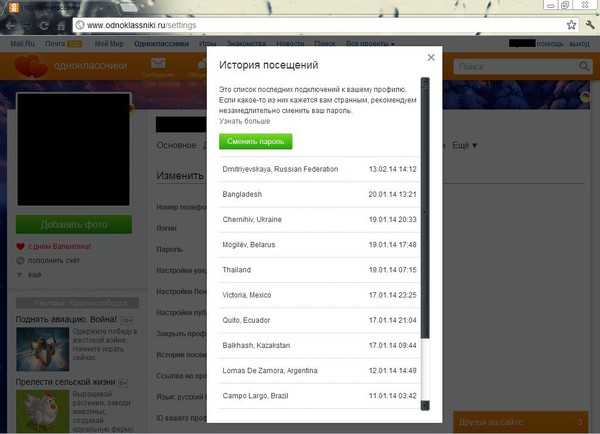Click the Прелести сельской жизни ad title
The width and height of the screenshot is (600, 434).
click(65, 382)
